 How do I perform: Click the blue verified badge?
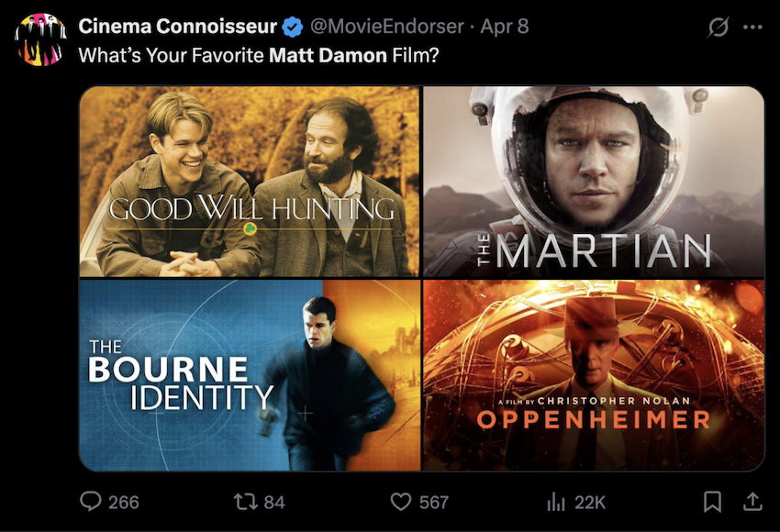tap(293, 27)
